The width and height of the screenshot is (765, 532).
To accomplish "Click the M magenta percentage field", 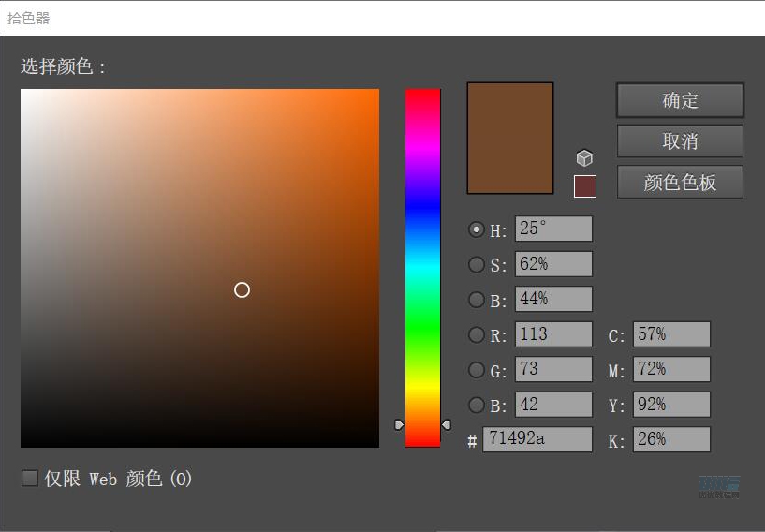I will (x=671, y=369).
